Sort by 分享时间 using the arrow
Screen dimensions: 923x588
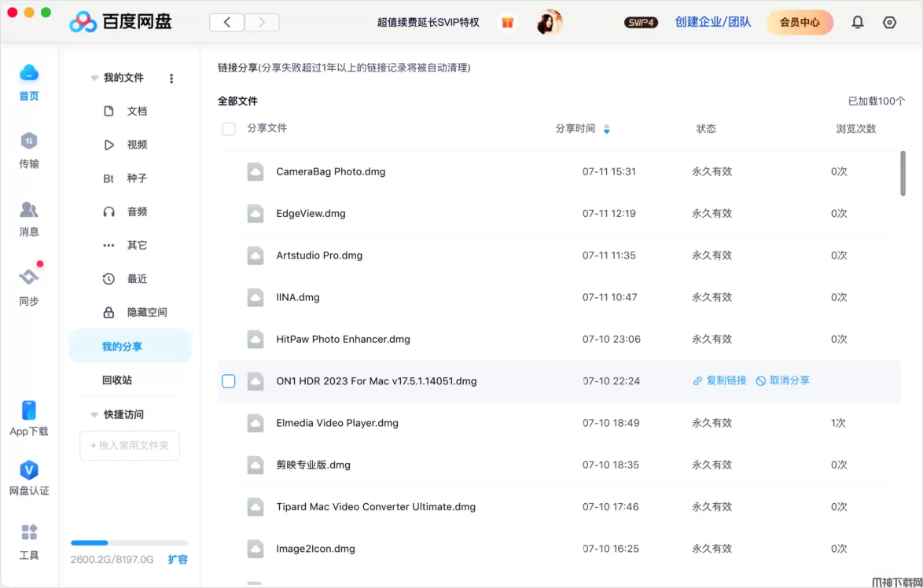pyautogui.click(x=606, y=129)
